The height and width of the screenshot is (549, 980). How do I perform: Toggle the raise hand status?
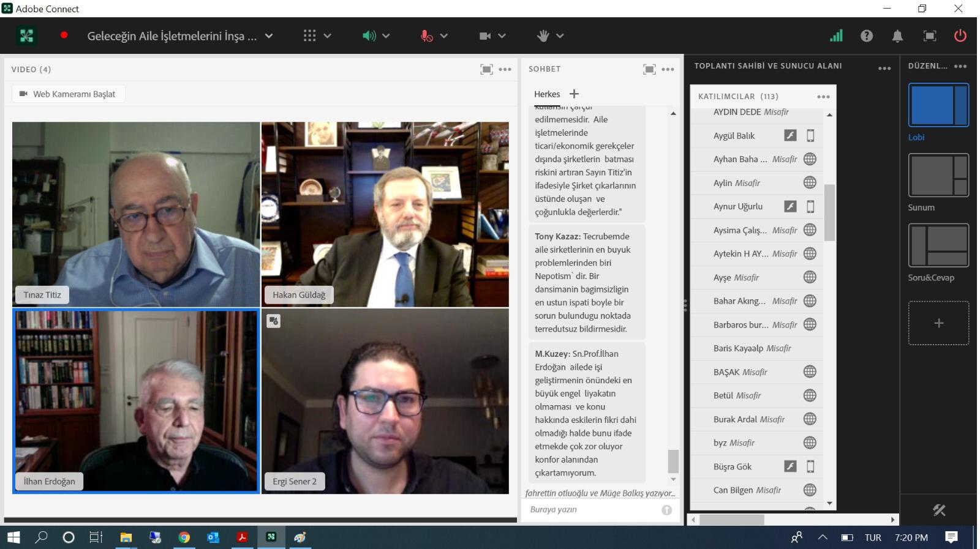(543, 36)
